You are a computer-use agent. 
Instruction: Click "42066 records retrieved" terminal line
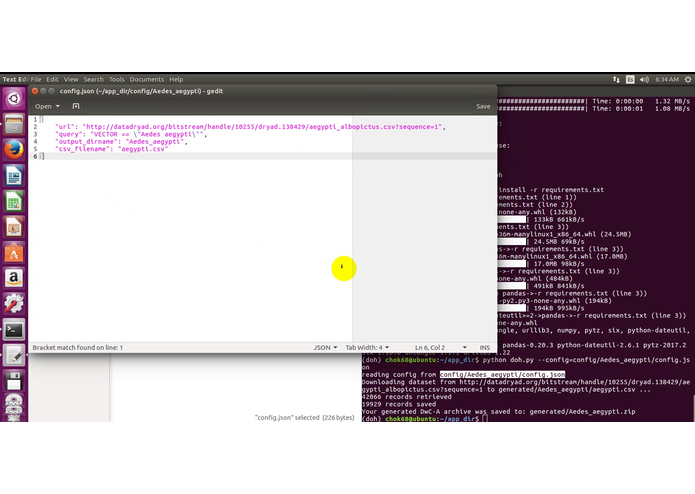tap(406, 397)
